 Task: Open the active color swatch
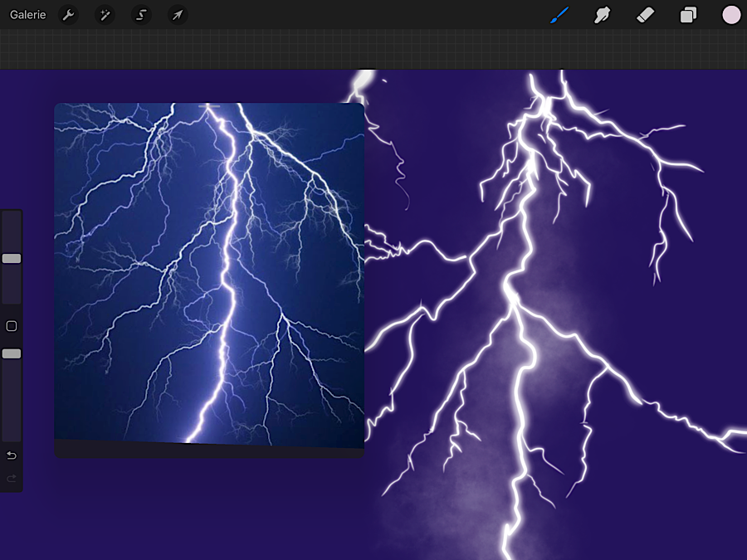[x=731, y=15]
